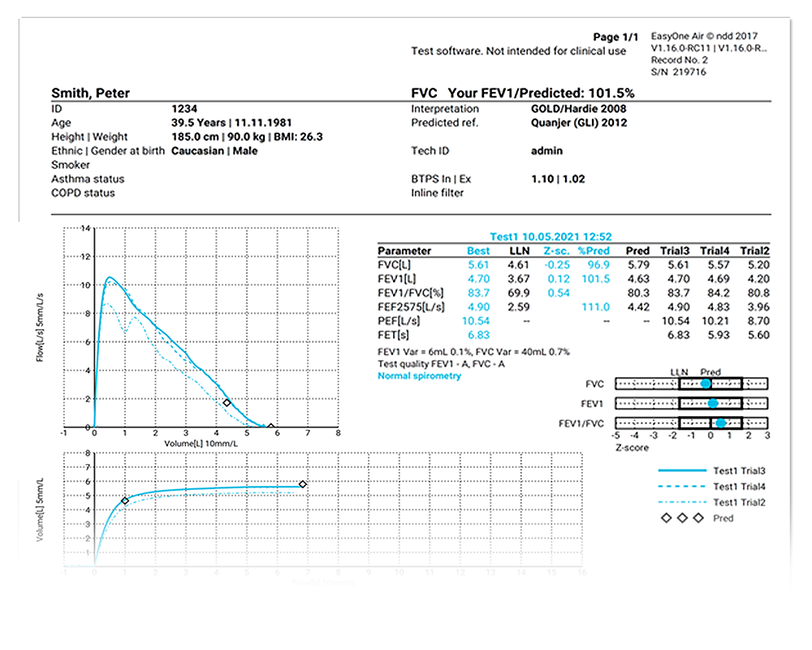Select the solid Test1 Trial3 legend line
This screenshot has width=812, height=650.
coord(680,470)
